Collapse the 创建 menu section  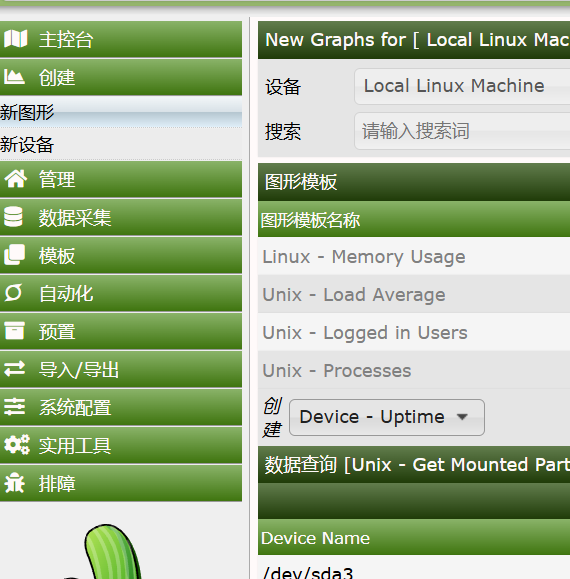121,77
